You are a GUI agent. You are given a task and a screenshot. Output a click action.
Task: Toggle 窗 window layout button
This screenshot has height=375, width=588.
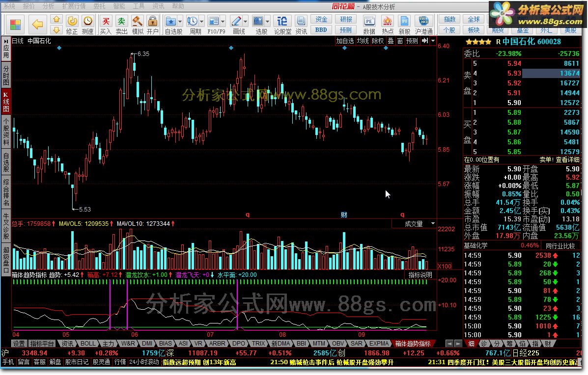click(400, 41)
